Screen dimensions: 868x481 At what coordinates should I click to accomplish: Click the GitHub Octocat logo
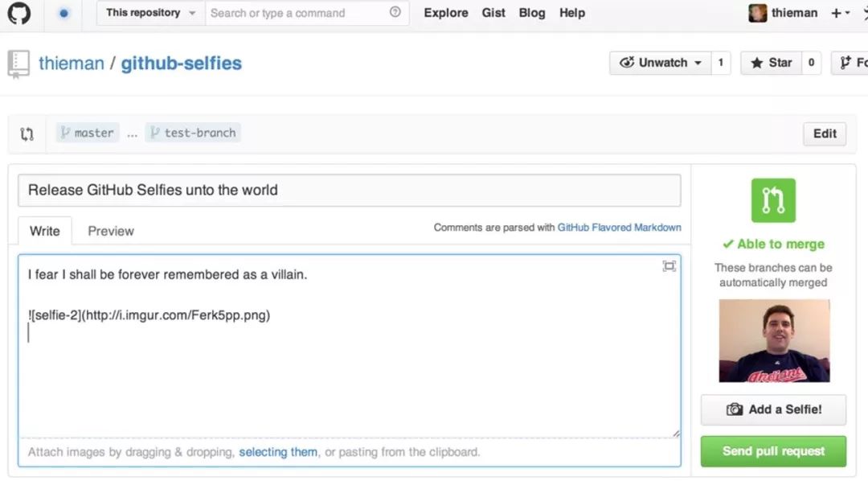(18, 13)
